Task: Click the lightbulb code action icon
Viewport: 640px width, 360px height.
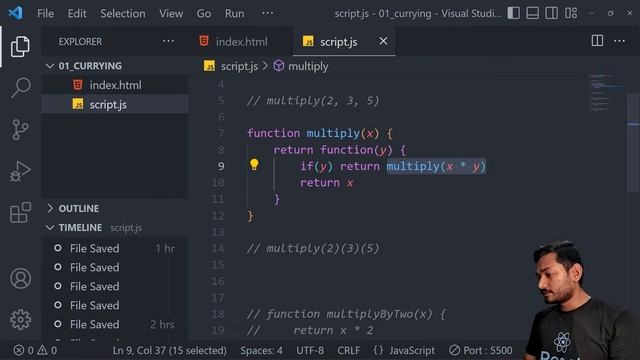Action: (254, 164)
